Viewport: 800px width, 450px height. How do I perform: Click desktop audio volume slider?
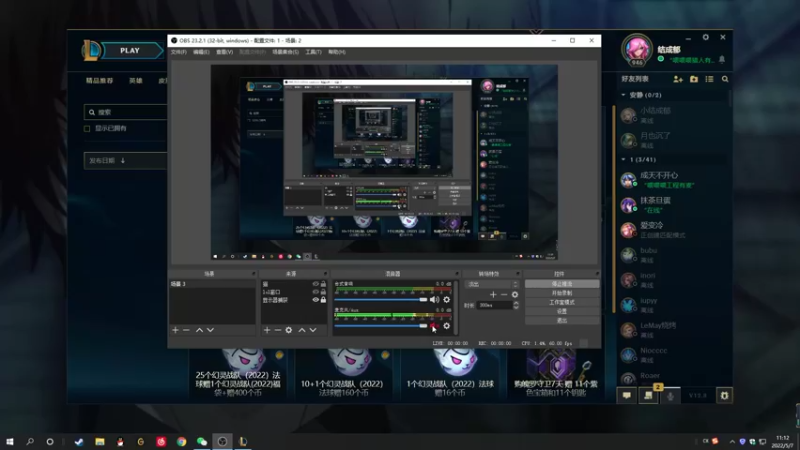tap(381, 299)
